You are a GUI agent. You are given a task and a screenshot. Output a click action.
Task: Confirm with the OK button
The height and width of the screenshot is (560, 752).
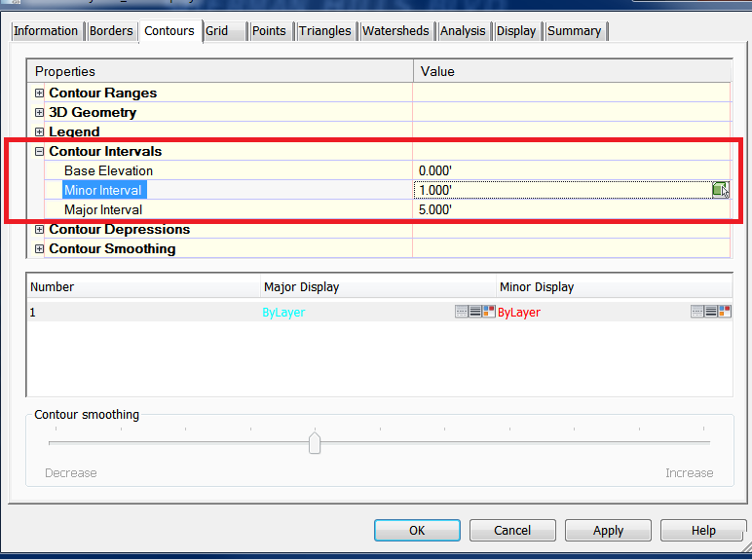pyautogui.click(x=417, y=530)
